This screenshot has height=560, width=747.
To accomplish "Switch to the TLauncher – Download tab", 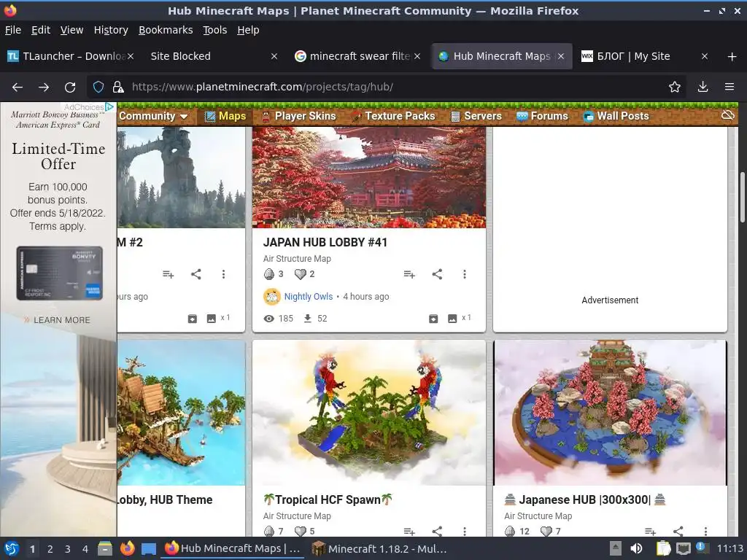I will pyautogui.click(x=69, y=56).
